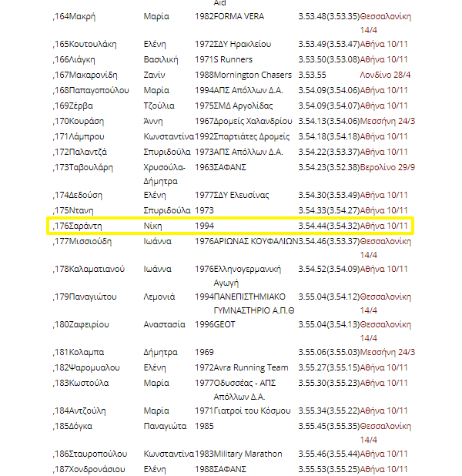Click the time 3.54.44 in highlighted row
The height and width of the screenshot is (476, 462).
tap(312, 226)
